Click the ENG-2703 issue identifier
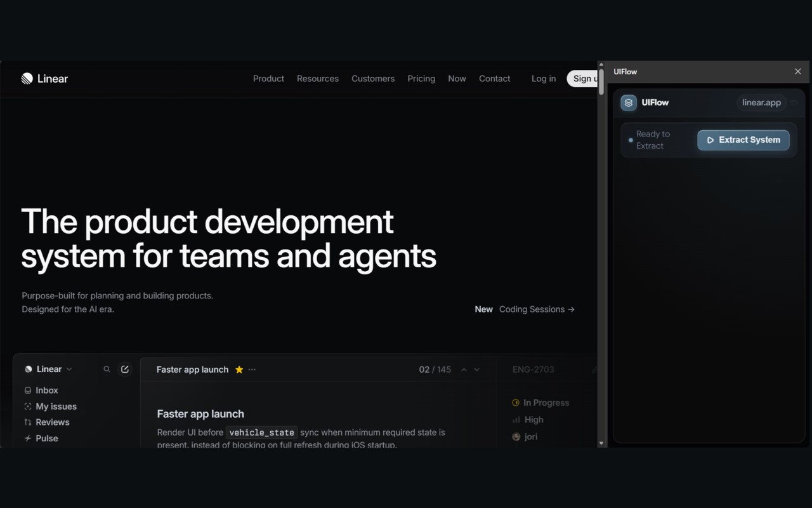 coord(533,370)
